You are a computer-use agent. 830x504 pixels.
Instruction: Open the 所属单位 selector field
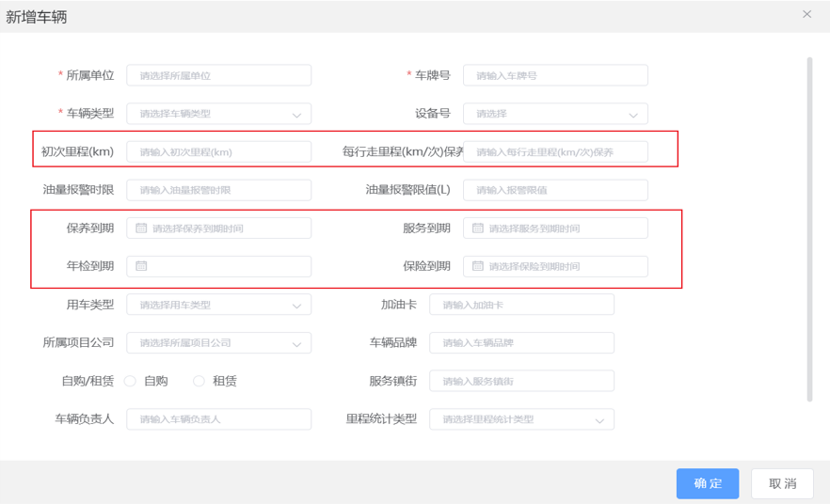(x=218, y=75)
